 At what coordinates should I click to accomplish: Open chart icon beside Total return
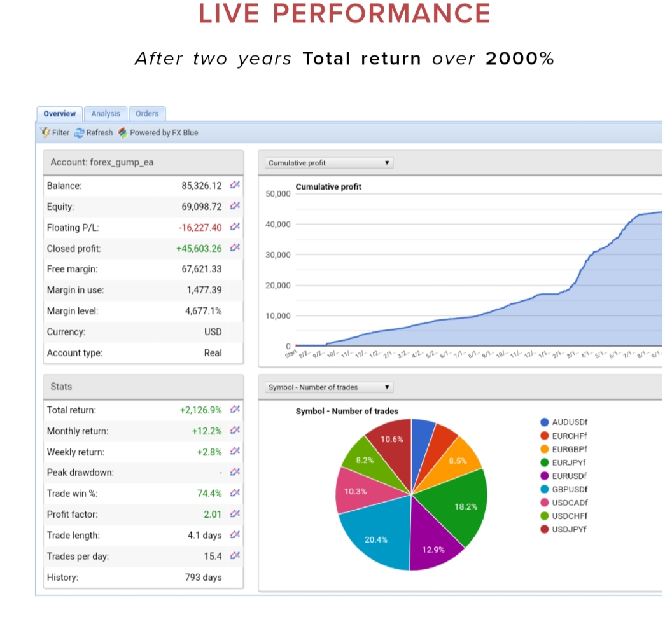pos(235,410)
